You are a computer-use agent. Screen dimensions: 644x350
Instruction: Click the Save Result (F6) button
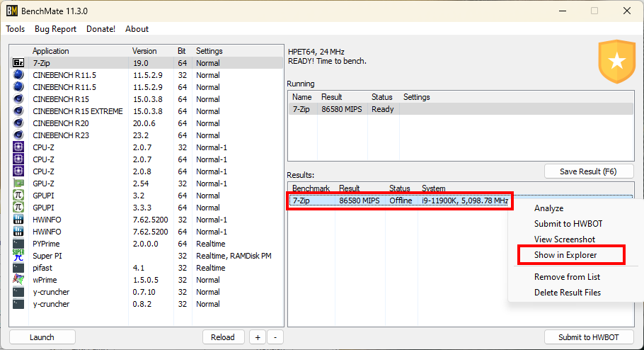click(589, 171)
